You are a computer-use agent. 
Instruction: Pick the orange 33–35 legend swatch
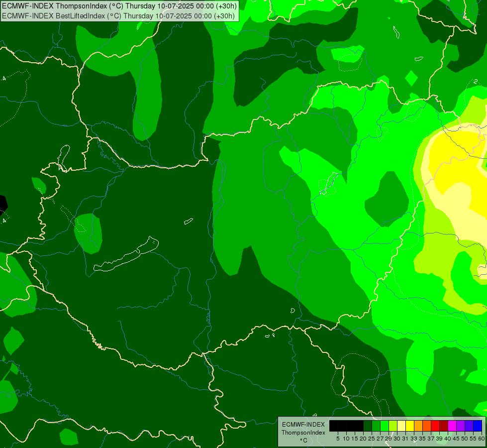coord(418,426)
